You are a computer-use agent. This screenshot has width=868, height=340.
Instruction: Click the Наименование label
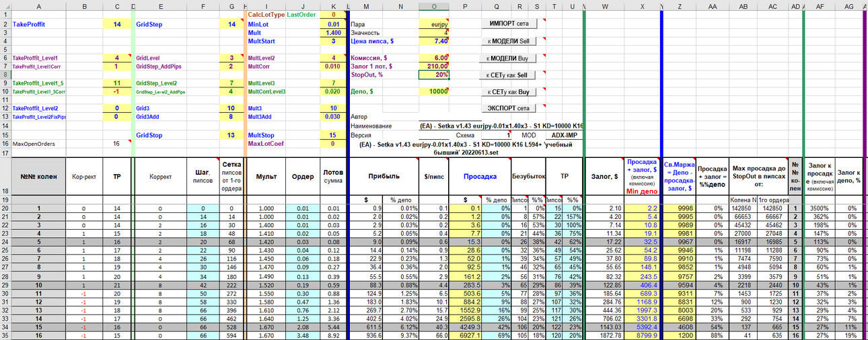(371, 126)
